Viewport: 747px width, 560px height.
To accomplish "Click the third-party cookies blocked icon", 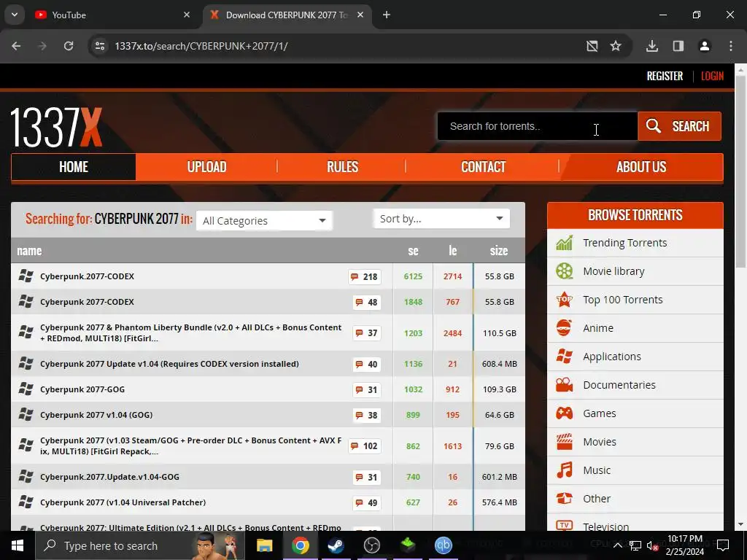I will [592, 46].
